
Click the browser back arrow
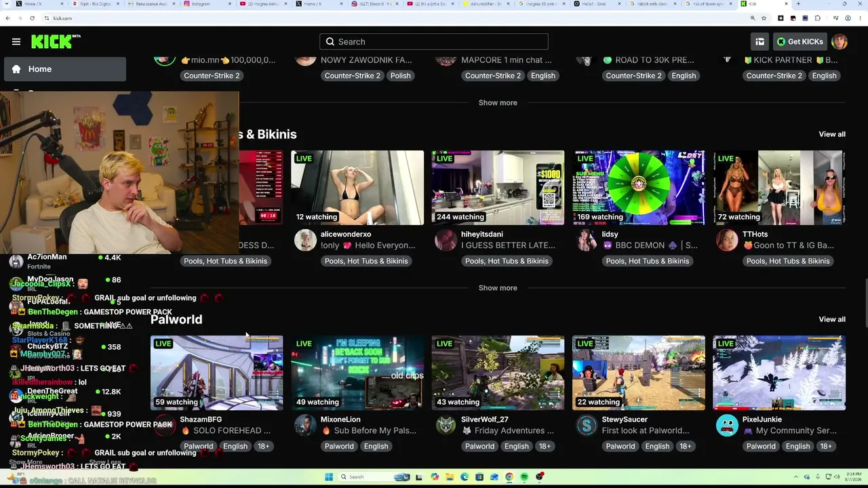(x=7, y=18)
